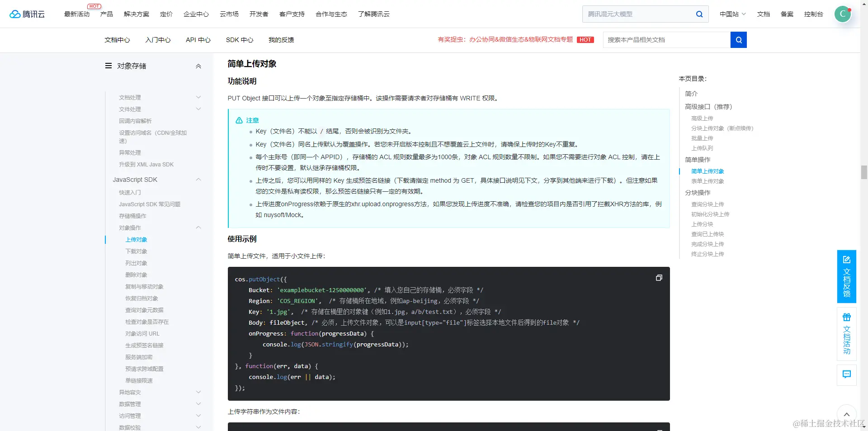The image size is (868, 431).
Task: Expand the 异地容灾 sidebar item
Action: coord(198,392)
